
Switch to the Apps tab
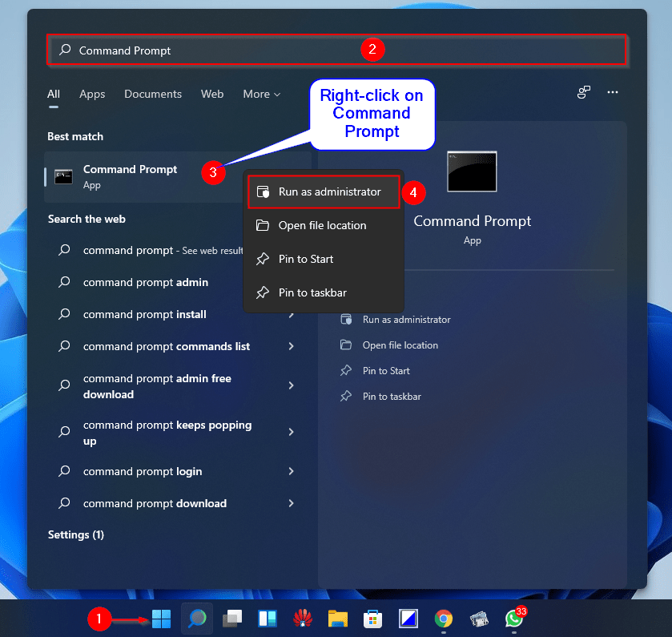pos(92,94)
